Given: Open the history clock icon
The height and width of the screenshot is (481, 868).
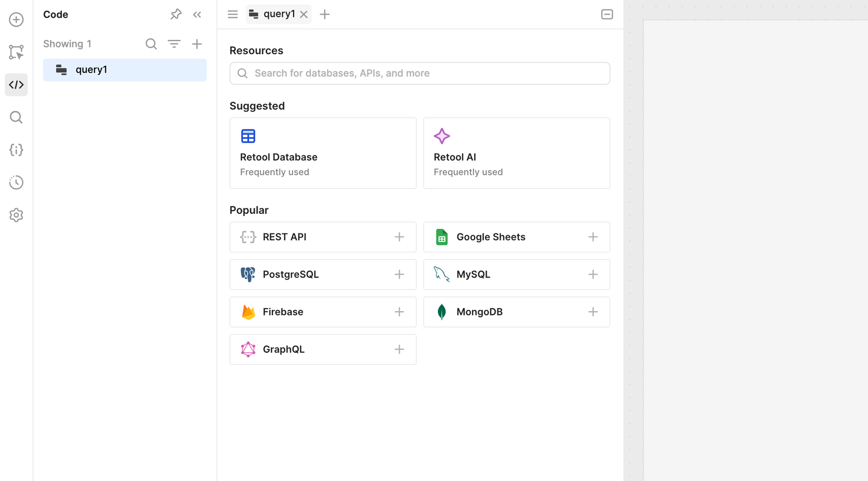Looking at the screenshot, I should coord(16,182).
